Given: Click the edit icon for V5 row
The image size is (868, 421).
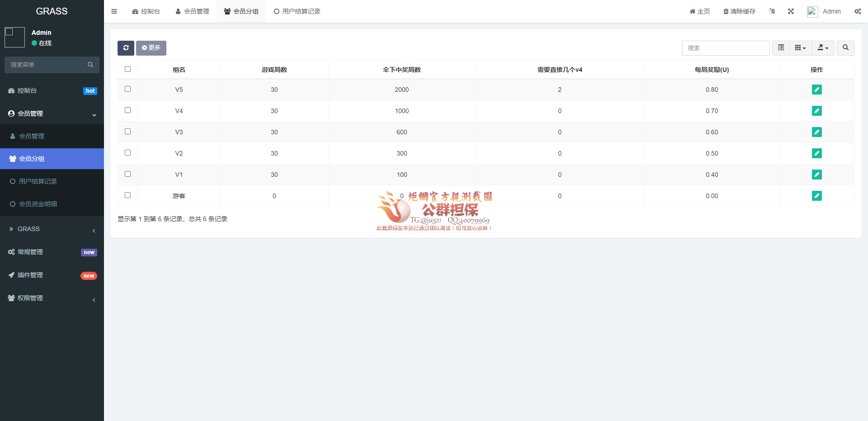Looking at the screenshot, I should point(816,90).
